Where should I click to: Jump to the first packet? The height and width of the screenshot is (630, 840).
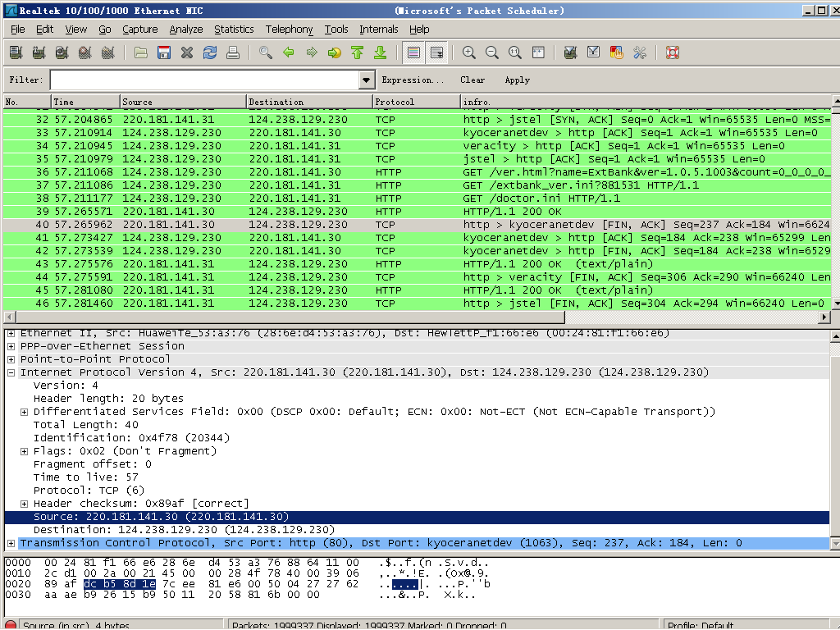click(x=358, y=52)
